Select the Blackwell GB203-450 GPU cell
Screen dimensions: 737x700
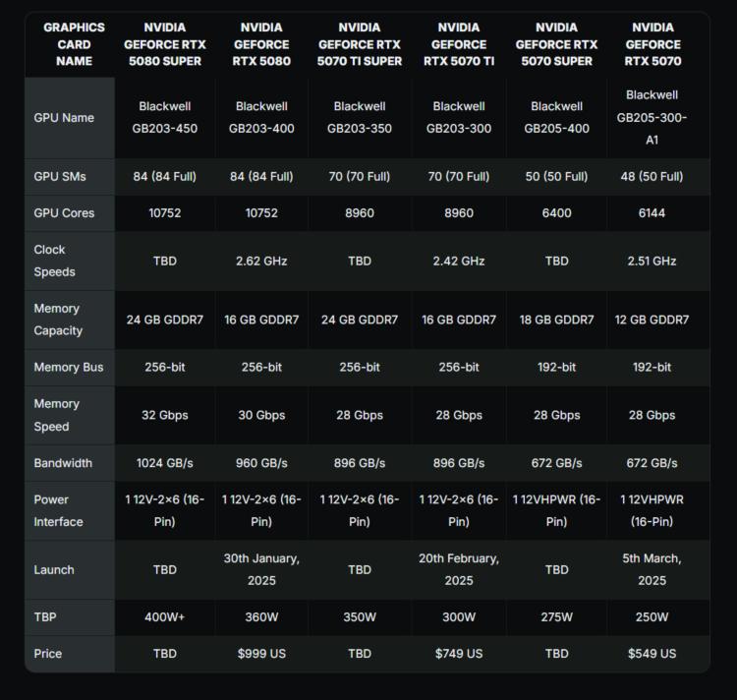[165, 118]
